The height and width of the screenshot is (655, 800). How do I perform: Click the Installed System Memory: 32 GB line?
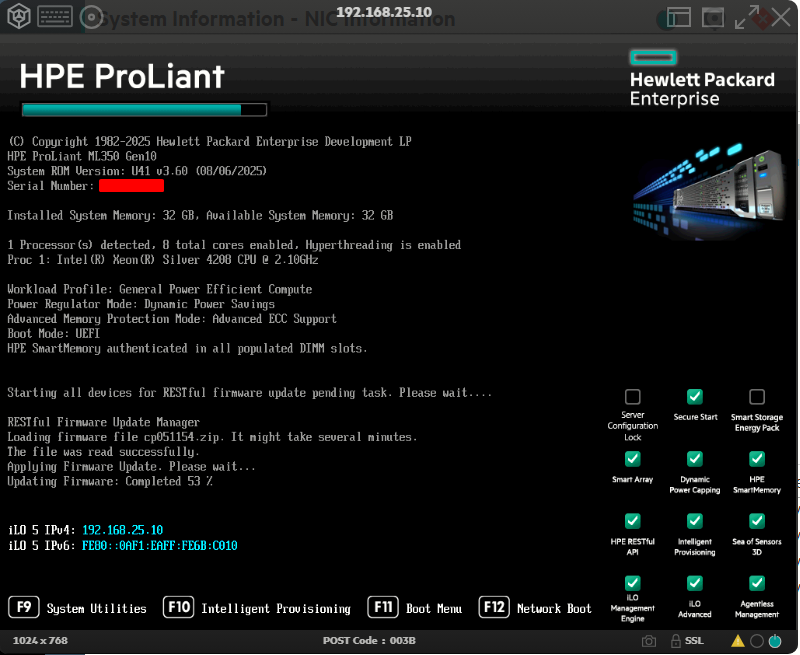200,215
